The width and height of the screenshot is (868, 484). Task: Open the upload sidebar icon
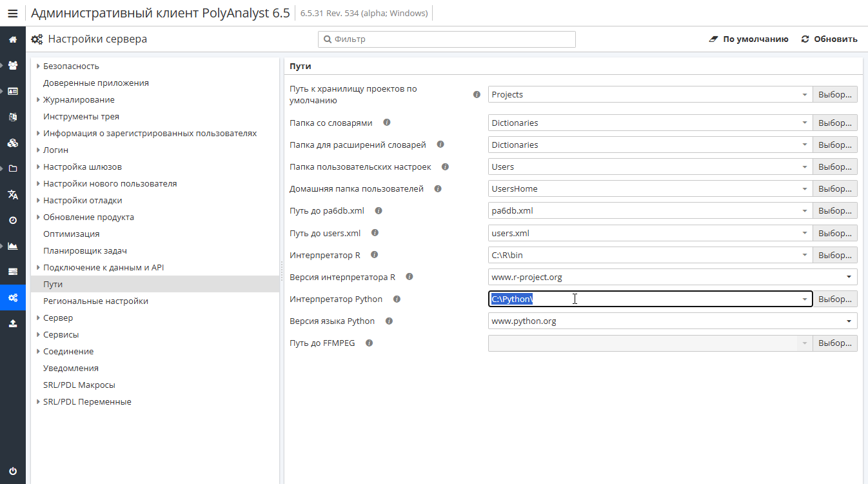(x=13, y=323)
